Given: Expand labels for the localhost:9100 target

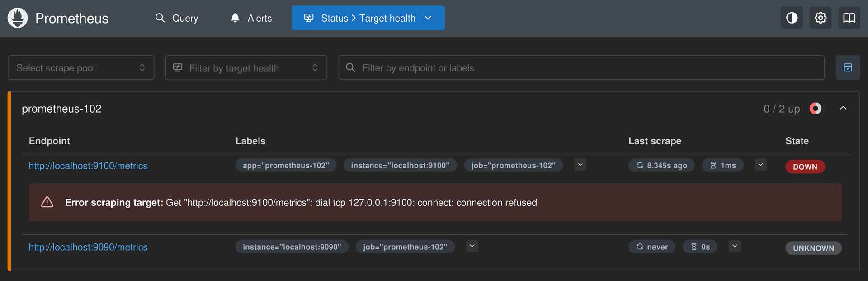Looking at the screenshot, I should pos(580,165).
